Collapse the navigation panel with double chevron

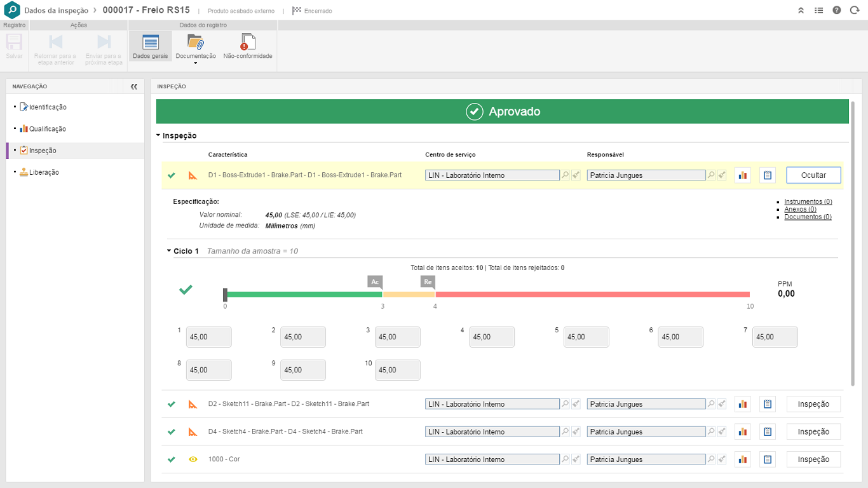coord(134,86)
